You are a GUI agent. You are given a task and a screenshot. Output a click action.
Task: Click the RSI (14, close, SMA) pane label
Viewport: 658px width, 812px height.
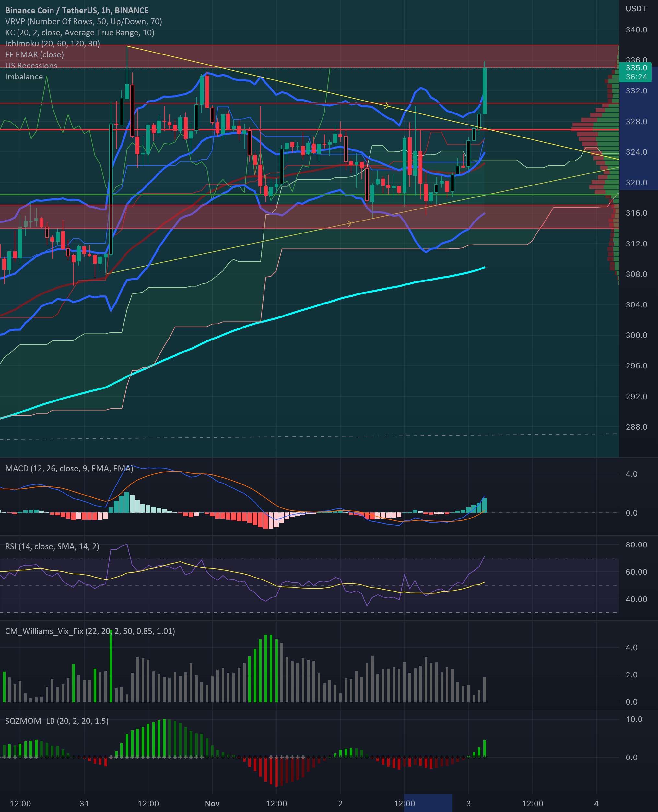[52, 546]
